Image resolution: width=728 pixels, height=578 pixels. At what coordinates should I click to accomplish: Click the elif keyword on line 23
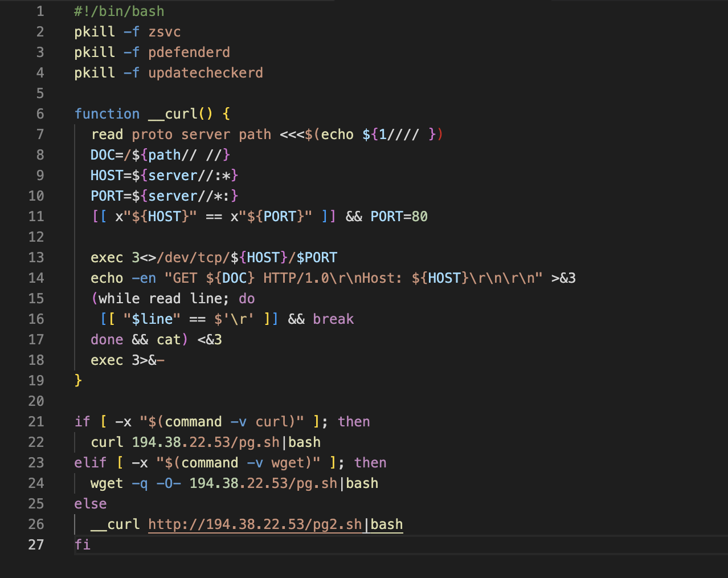pyautogui.click(x=91, y=463)
